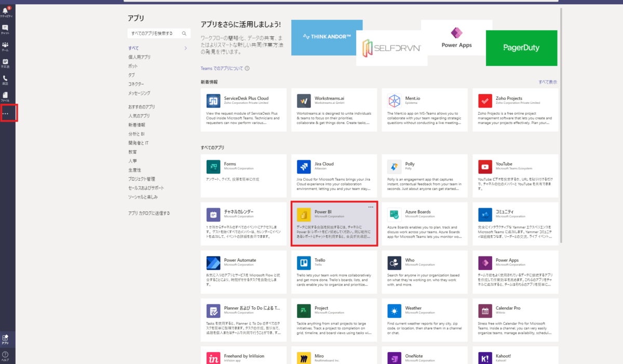Viewport: 623px width, 364px height.
Task: Select 開発者と IT category
Action: [x=139, y=143]
